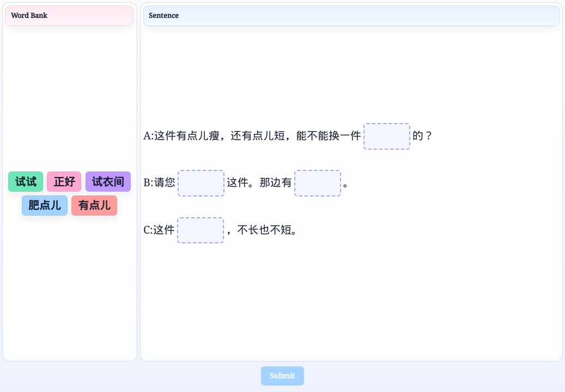Click the blank after 那边有 in sentence B
Image resolution: width=565 pixels, height=392 pixels.
pos(318,183)
